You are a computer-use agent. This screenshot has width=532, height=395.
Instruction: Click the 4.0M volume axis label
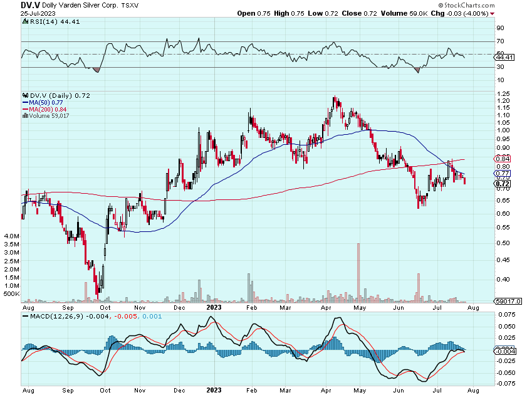point(12,236)
